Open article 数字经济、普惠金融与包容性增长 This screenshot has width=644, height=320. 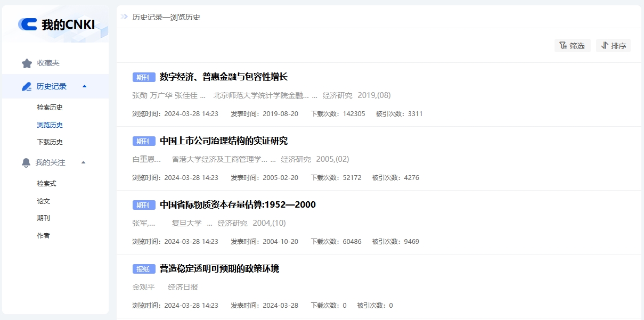(223, 77)
